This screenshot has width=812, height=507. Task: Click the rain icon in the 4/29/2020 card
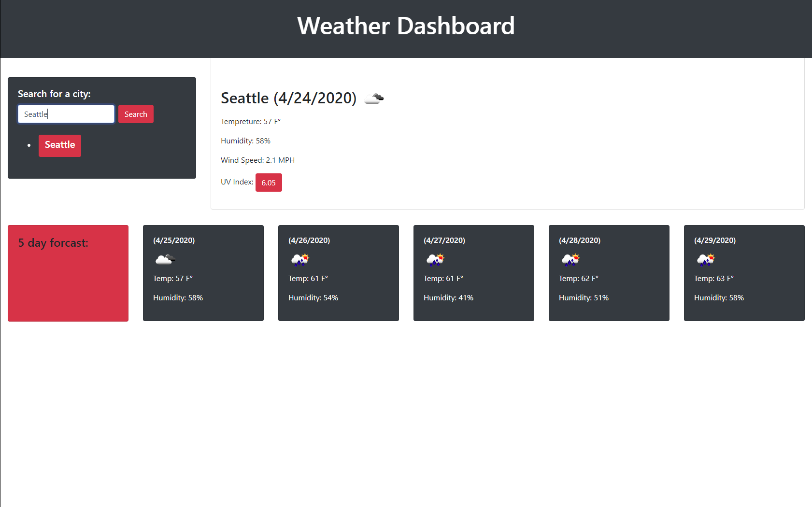click(x=706, y=259)
